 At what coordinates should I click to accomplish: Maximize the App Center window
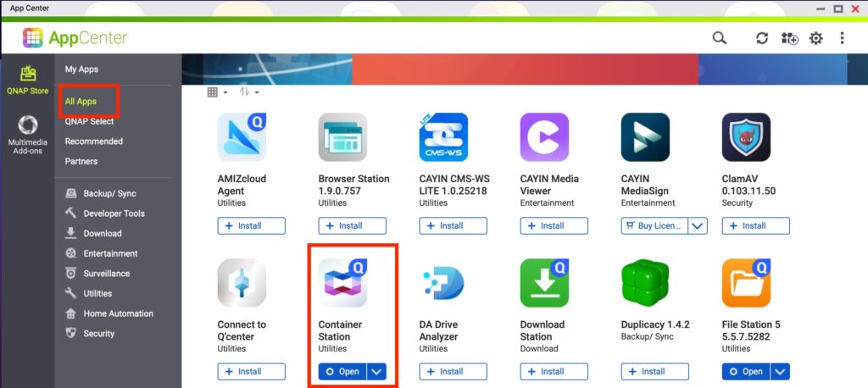coord(838,8)
